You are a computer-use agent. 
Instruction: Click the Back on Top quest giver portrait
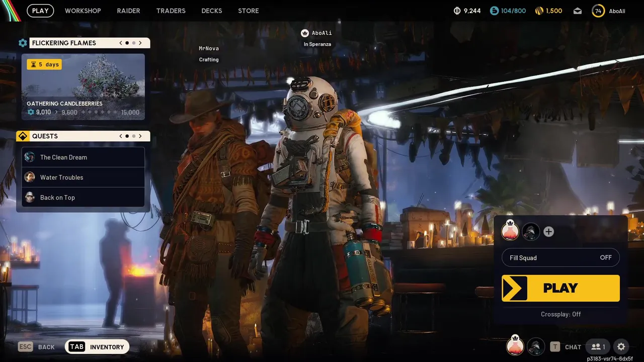30,197
